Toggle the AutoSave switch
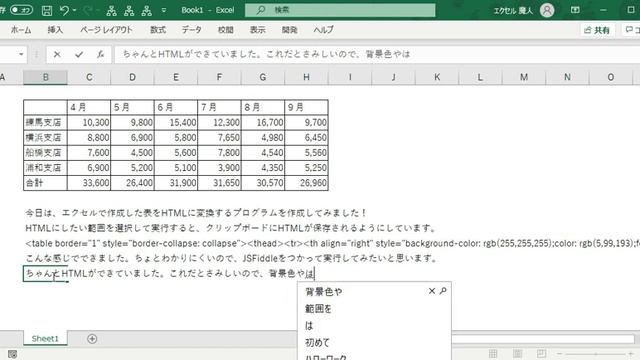640x360 pixels. click(21, 10)
